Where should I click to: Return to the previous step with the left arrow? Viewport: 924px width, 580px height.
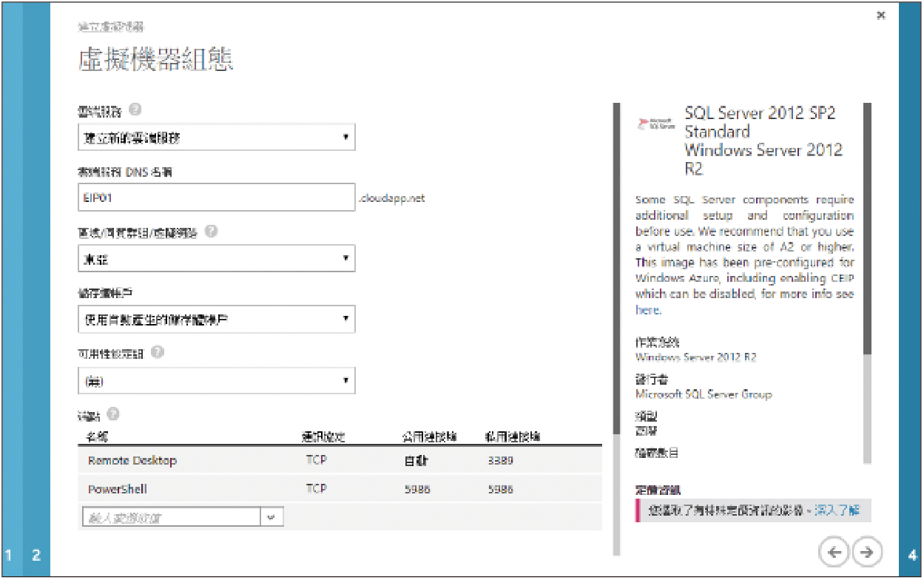coord(834,551)
